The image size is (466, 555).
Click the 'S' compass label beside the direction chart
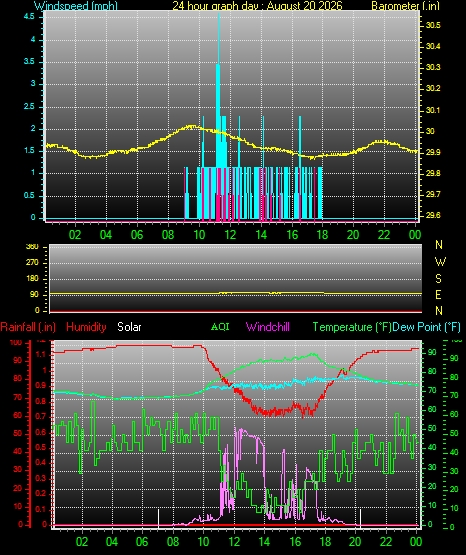click(x=438, y=279)
